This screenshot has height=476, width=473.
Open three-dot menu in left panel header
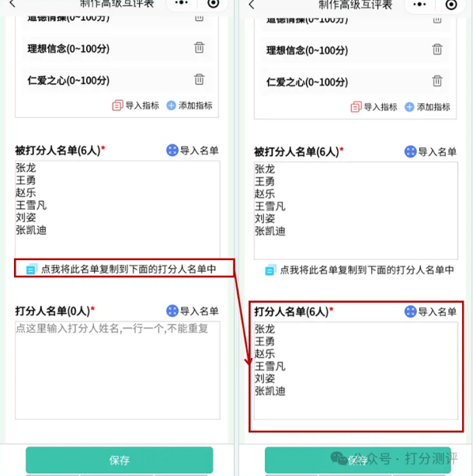tap(181, 3)
